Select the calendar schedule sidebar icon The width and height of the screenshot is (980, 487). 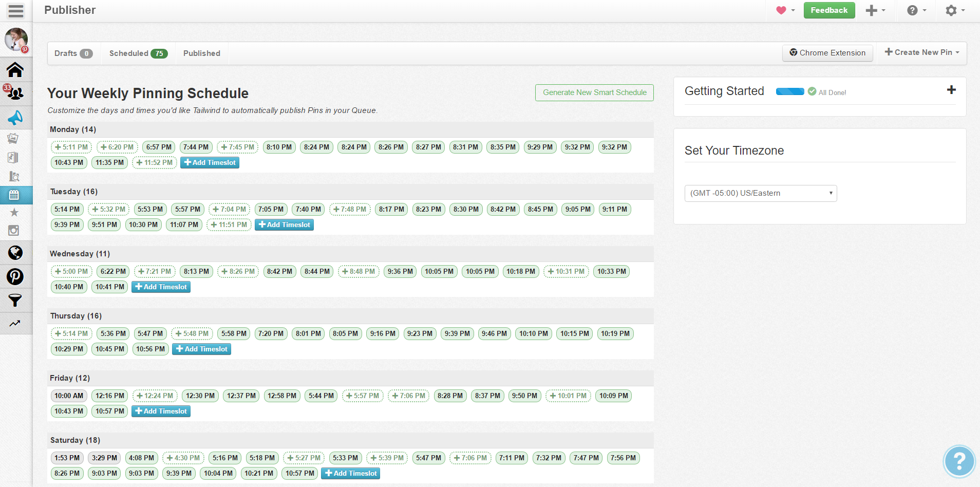[x=14, y=195]
